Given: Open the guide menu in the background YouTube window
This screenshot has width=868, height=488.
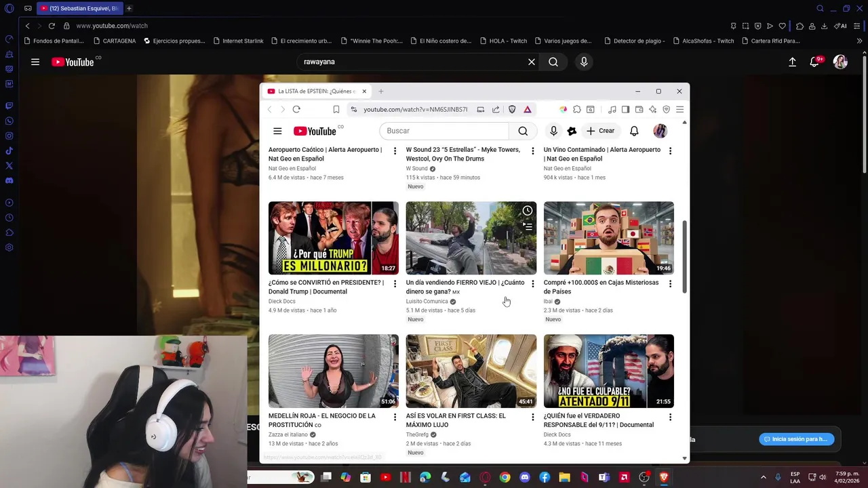Looking at the screenshot, I should (35, 62).
